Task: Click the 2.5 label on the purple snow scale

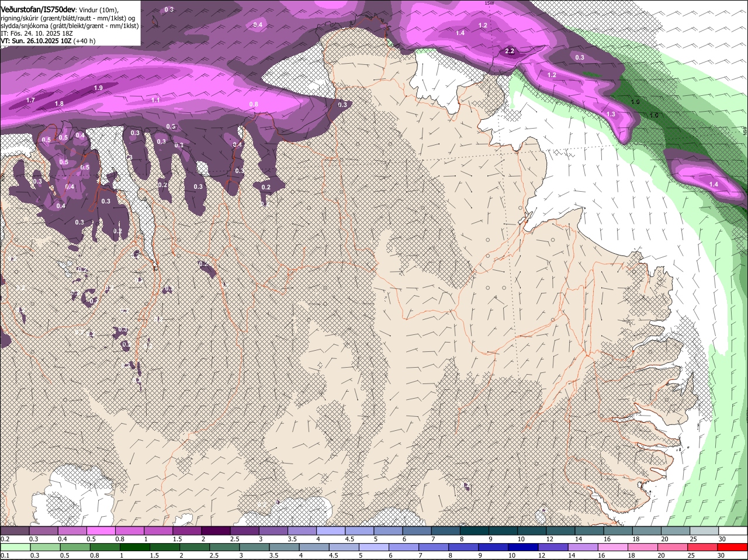Action: pos(234,539)
